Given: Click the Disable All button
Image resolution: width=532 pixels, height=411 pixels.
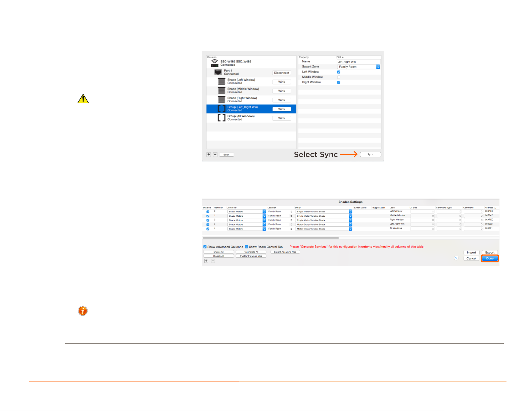Looking at the screenshot, I should (219, 256).
